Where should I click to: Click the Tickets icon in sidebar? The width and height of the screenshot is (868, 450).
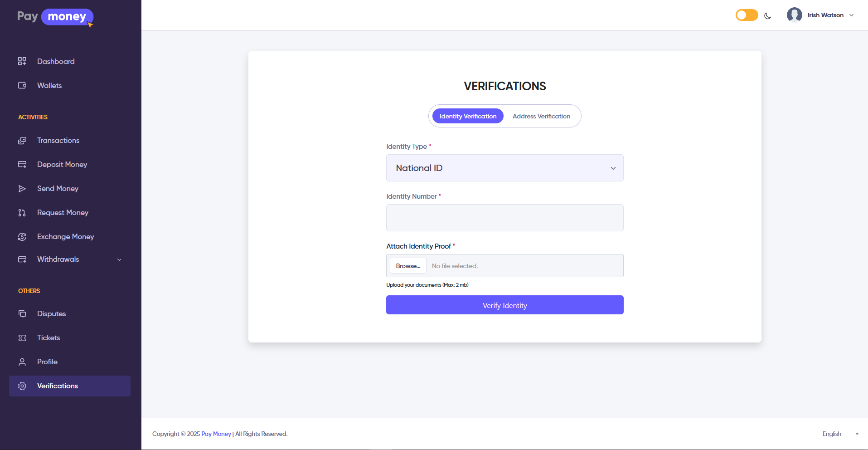coord(22,338)
